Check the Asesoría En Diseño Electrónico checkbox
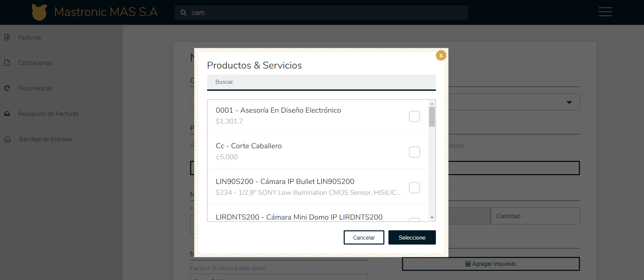 tap(414, 116)
